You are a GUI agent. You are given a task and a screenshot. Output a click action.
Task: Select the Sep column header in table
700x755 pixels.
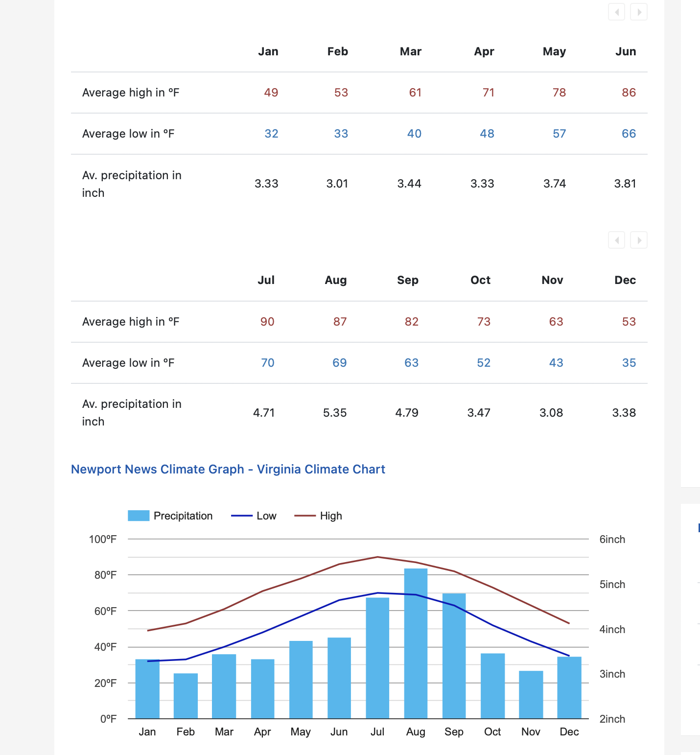(x=408, y=280)
